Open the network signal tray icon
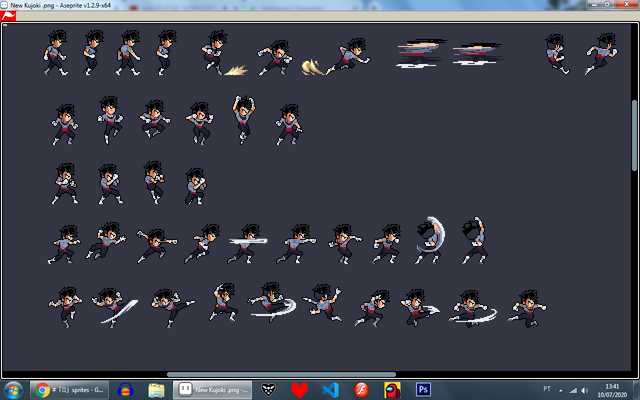This screenshot has height=400, width=640. coord(573,391)
